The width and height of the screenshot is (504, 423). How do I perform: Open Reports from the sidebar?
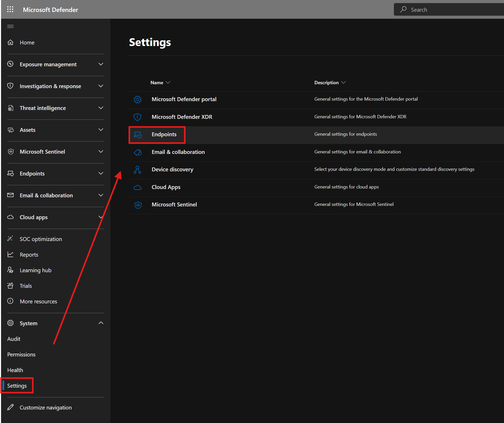[29, 255]
